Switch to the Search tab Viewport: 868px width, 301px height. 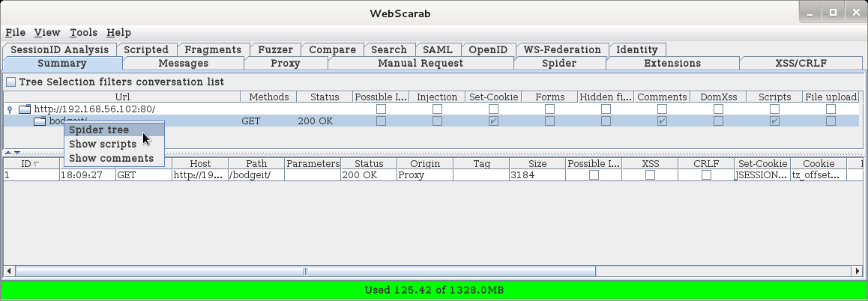389,50
